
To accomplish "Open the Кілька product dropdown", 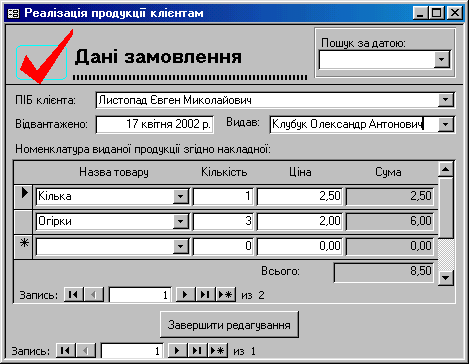I will coord(181,196).
